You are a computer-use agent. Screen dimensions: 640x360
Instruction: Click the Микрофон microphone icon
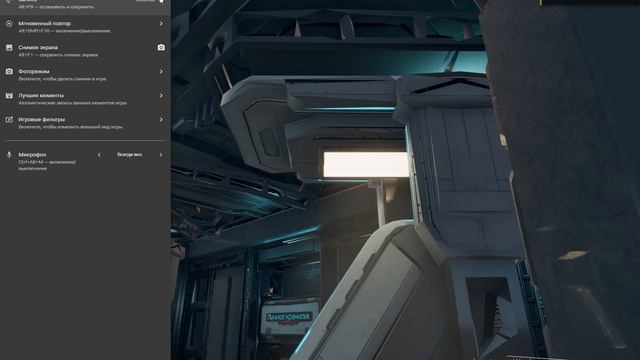coord(9,155)
